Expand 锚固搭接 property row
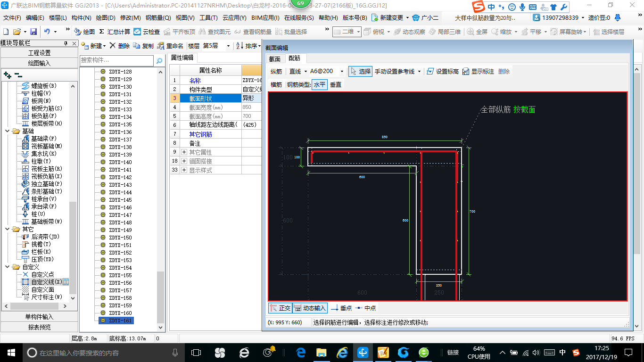Image resolution: width=644 pixels, height=362 pixels. [x=184, y=161]
